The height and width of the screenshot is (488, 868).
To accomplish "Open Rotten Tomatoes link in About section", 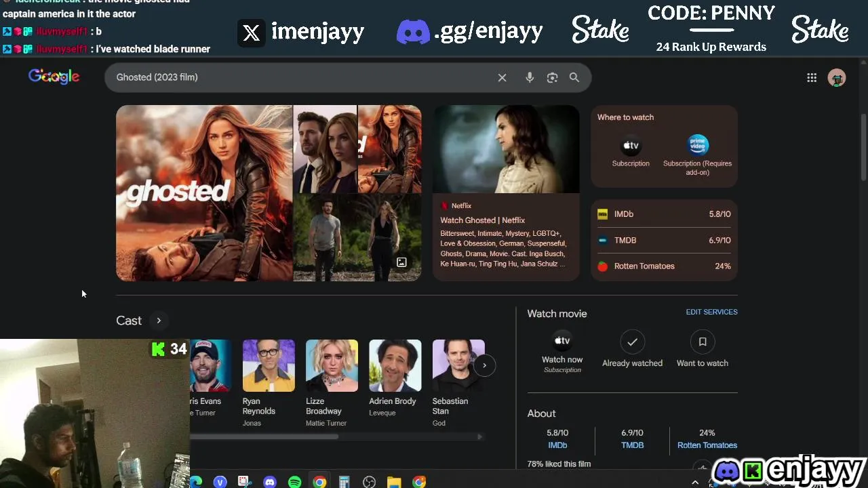I will pyautogui.click(x=707, y=445).
